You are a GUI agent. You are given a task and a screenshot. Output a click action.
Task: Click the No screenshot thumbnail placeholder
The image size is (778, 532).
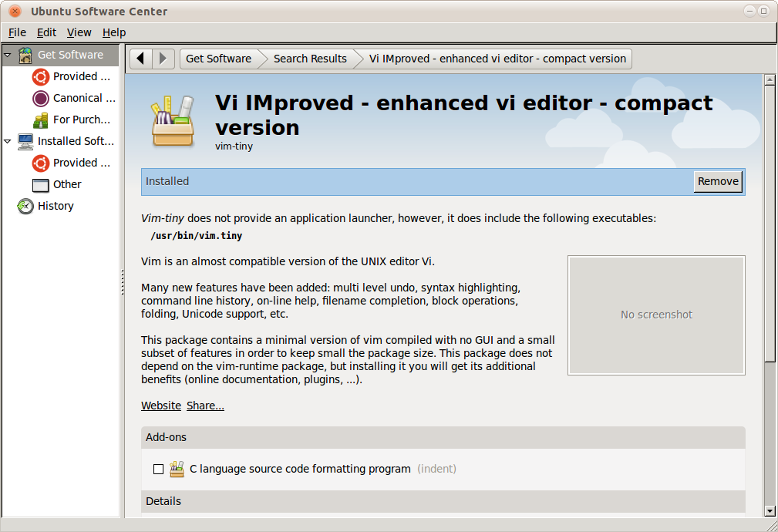coord(656,315)
